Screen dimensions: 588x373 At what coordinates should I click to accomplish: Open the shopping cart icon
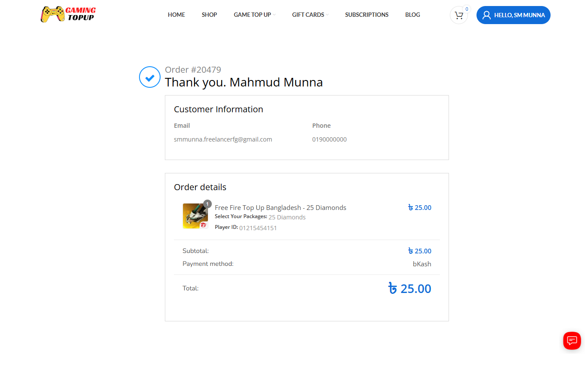459,15
